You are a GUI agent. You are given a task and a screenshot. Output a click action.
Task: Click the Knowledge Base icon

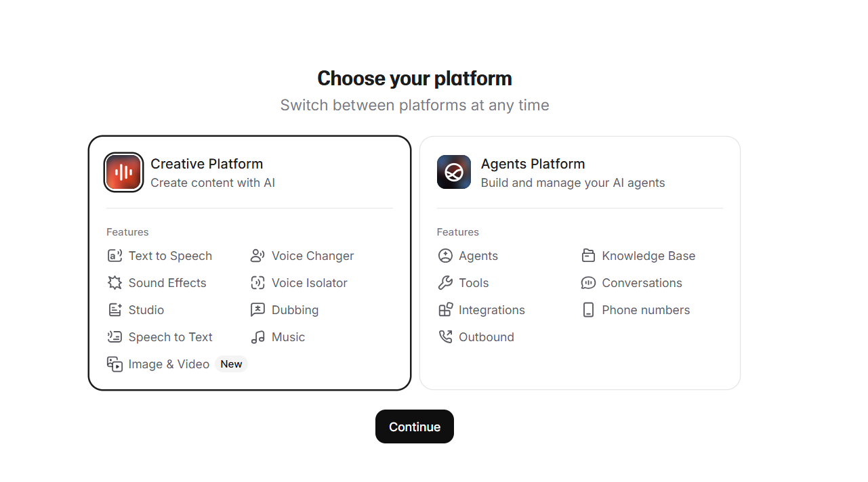[588, 256]
